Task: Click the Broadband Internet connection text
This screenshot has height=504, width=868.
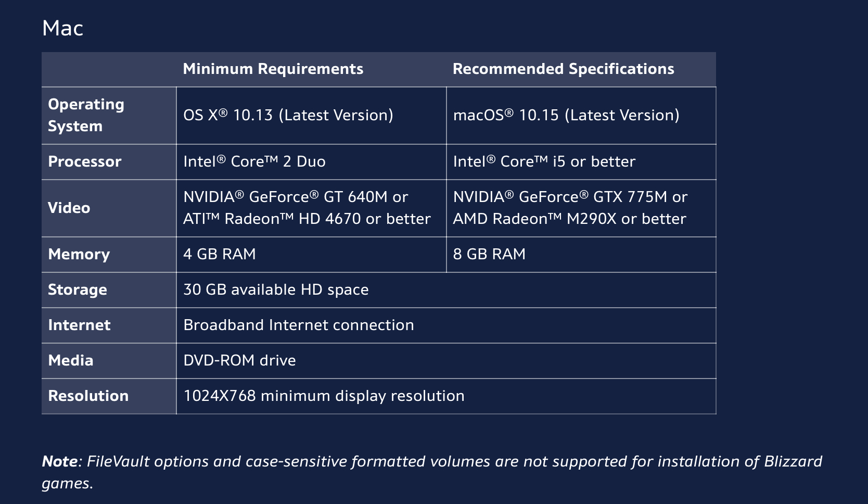Action: coord(298,325)
